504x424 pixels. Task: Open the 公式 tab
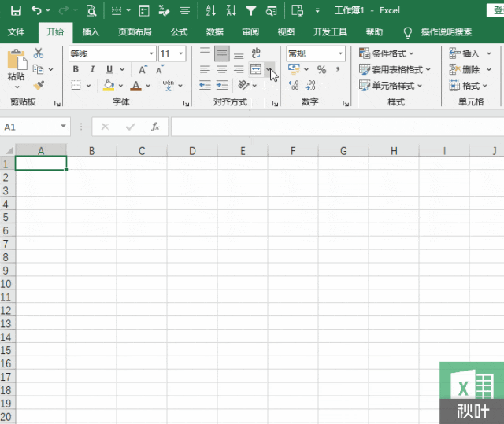click(x=179, y=31)
